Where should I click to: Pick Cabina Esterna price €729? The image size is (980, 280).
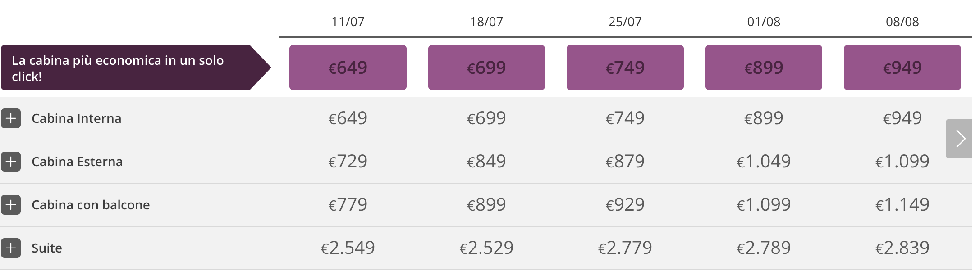click(x=348, y=161)
